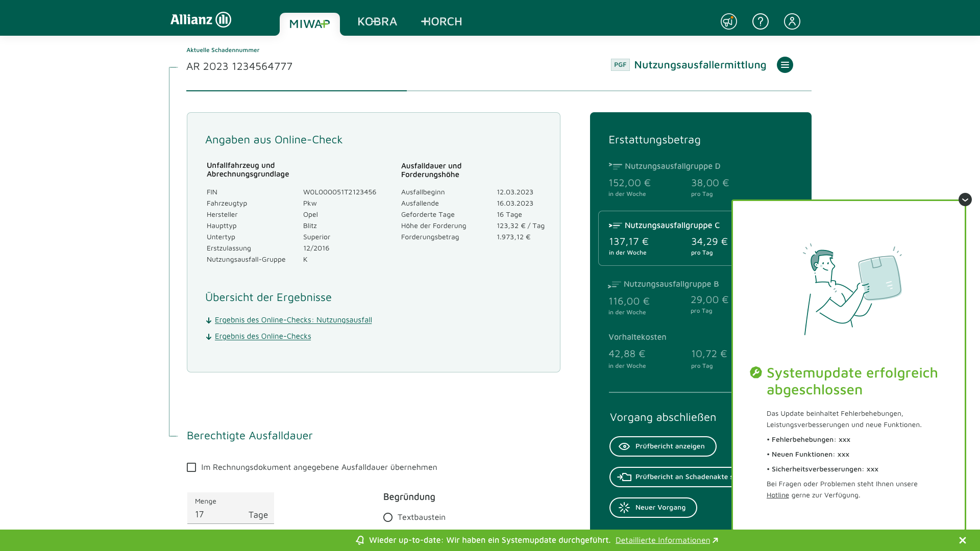Click the bell icon in update banner
Screen dimensions: 980x551
360,540
